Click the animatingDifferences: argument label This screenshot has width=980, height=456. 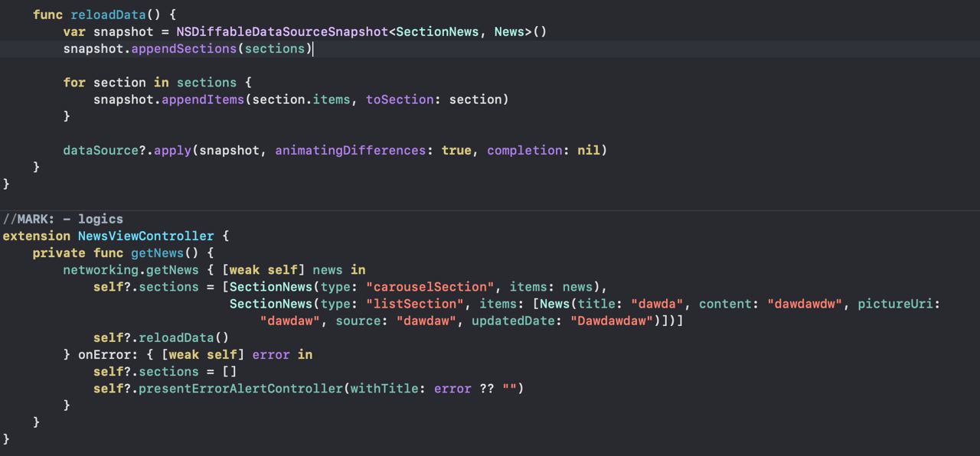pyautogui.click(x=354, y=150)
